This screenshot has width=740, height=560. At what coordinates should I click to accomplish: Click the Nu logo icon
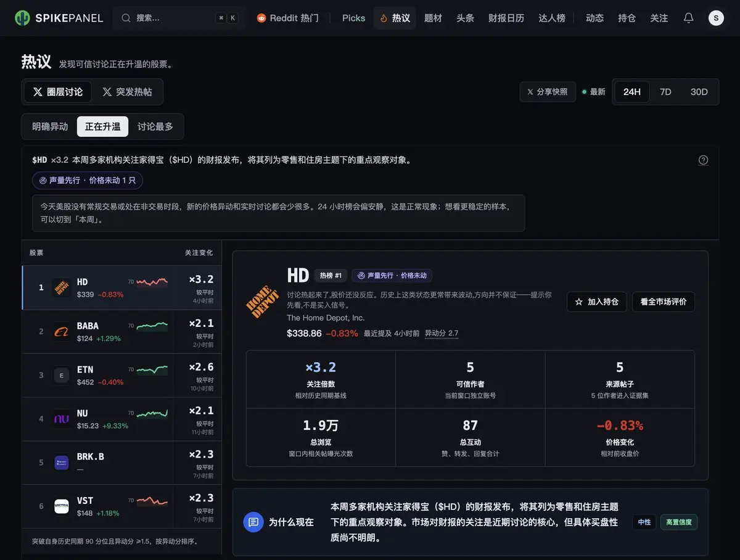[61, 419]
